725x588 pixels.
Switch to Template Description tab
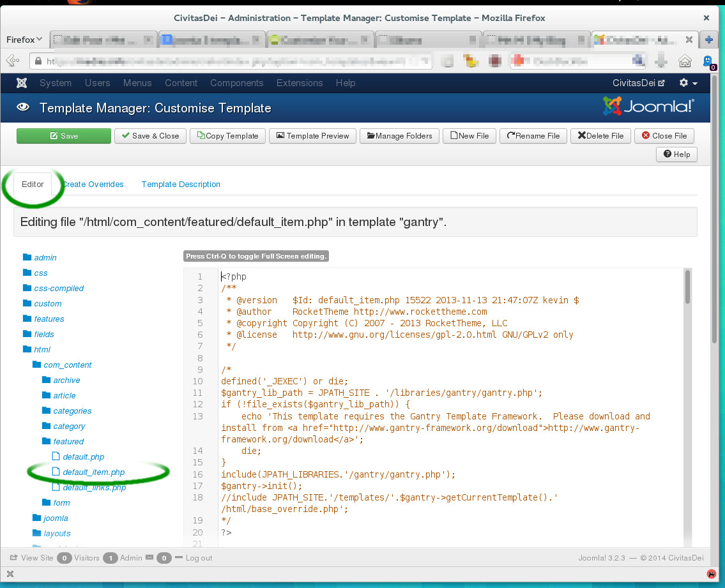point(181,184)
